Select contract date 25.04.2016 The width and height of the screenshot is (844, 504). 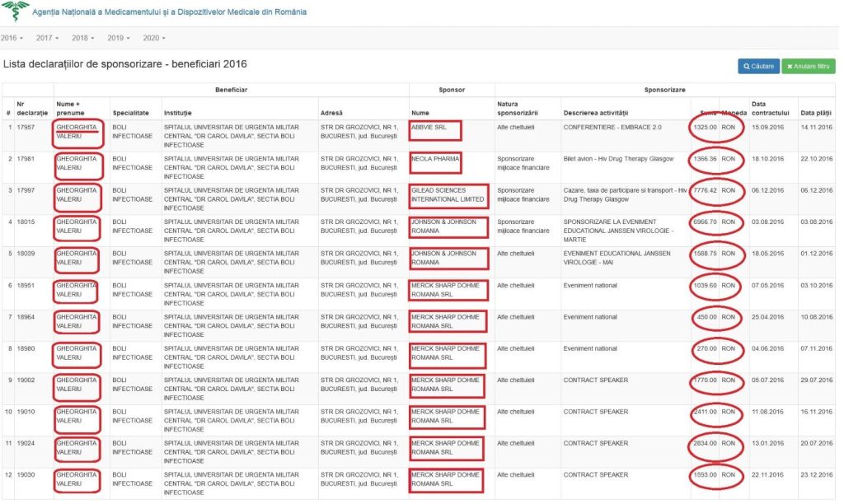768,317
